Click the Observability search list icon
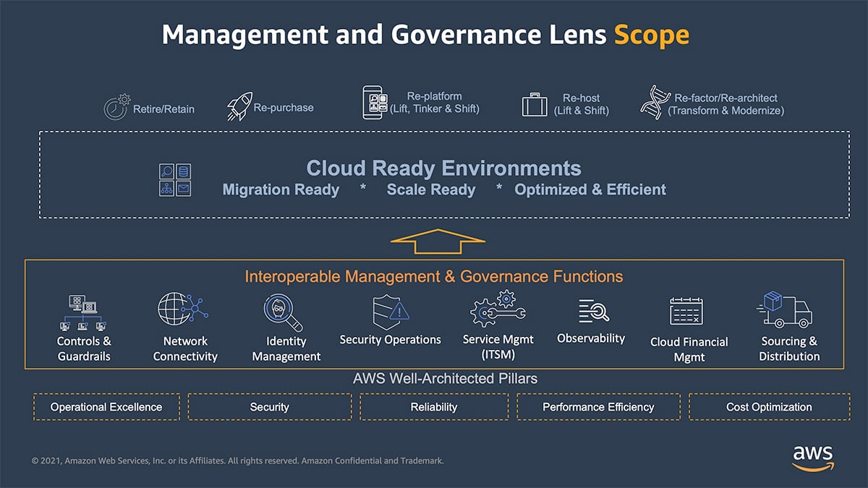868x488 pixels. (593, 311)
